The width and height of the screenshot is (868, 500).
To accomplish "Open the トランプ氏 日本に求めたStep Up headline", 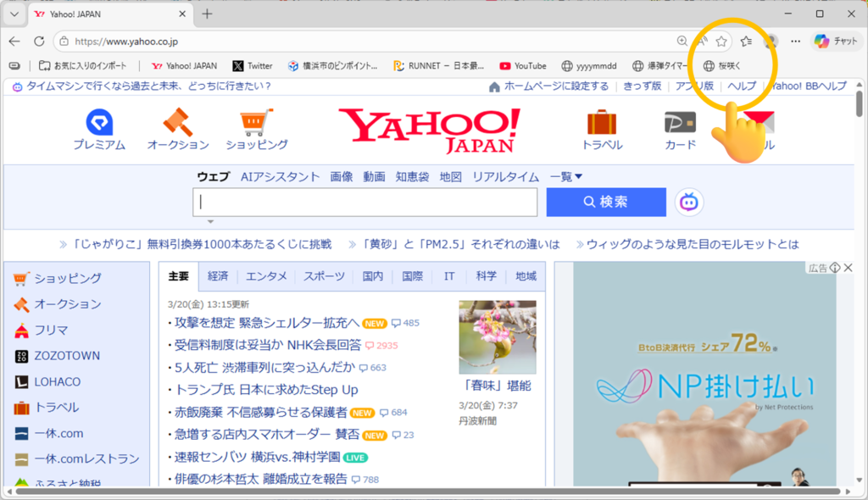I will tap(266, 390).
